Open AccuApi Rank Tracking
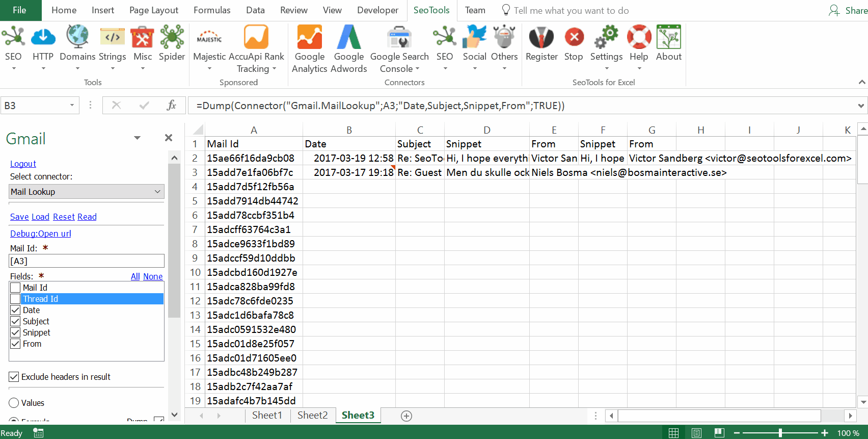This screenshot has height=439, width=868. click(x=256, y=37)
